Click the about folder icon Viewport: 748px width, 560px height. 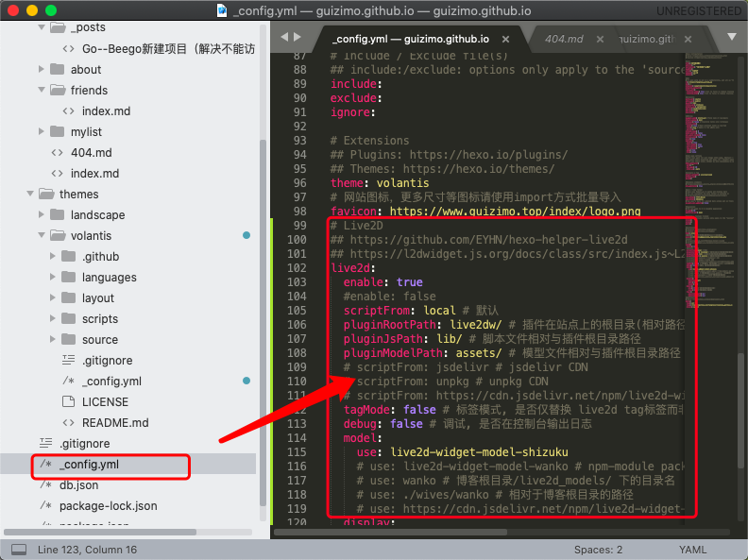click(58, 69)
